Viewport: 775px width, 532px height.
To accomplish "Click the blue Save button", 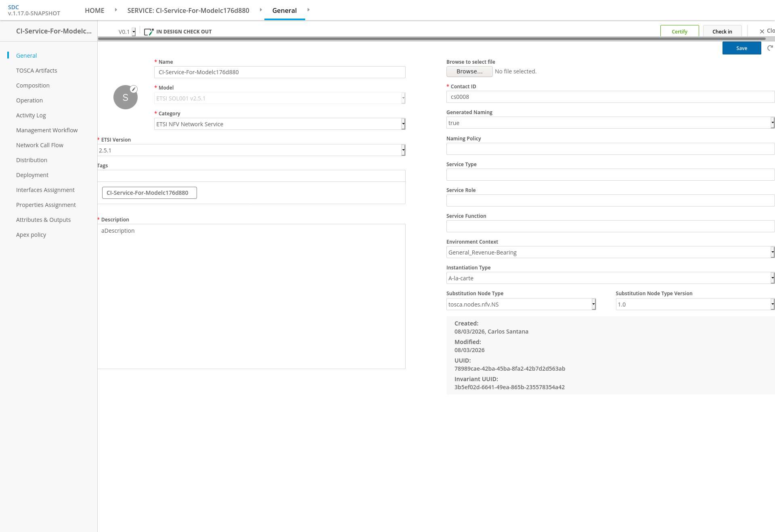I will [x=741, y=48].
